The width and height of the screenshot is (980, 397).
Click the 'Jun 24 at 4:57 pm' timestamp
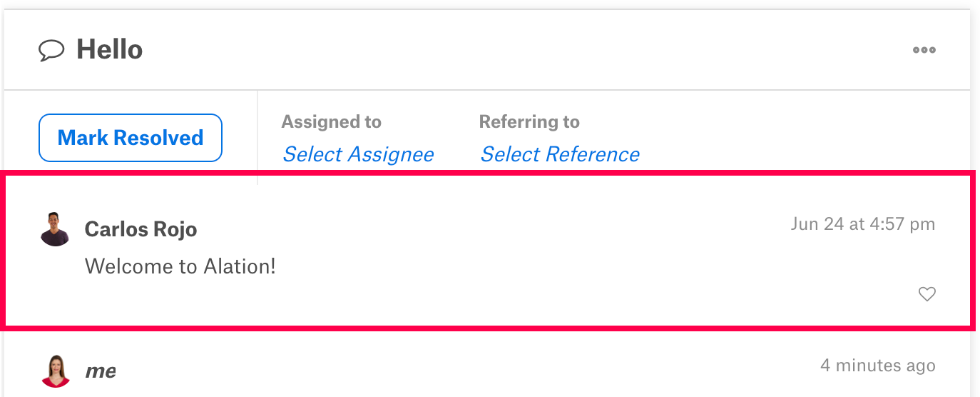coord(863,223)
